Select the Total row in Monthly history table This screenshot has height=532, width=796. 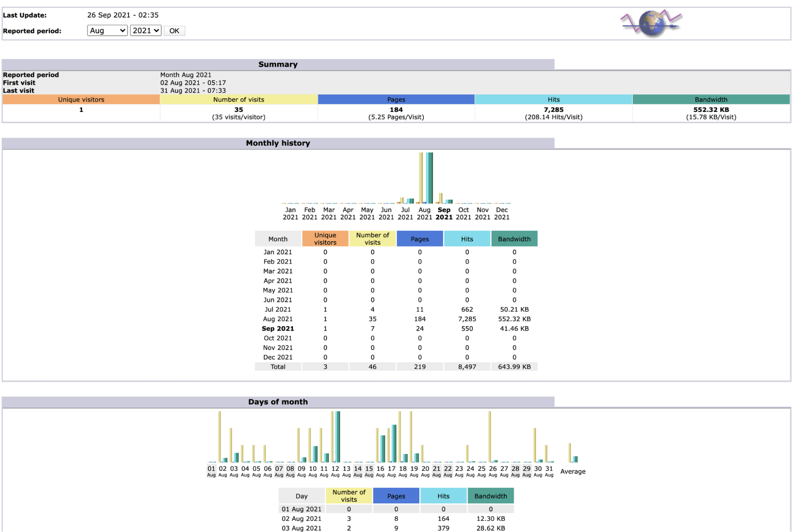coord(278,366)
